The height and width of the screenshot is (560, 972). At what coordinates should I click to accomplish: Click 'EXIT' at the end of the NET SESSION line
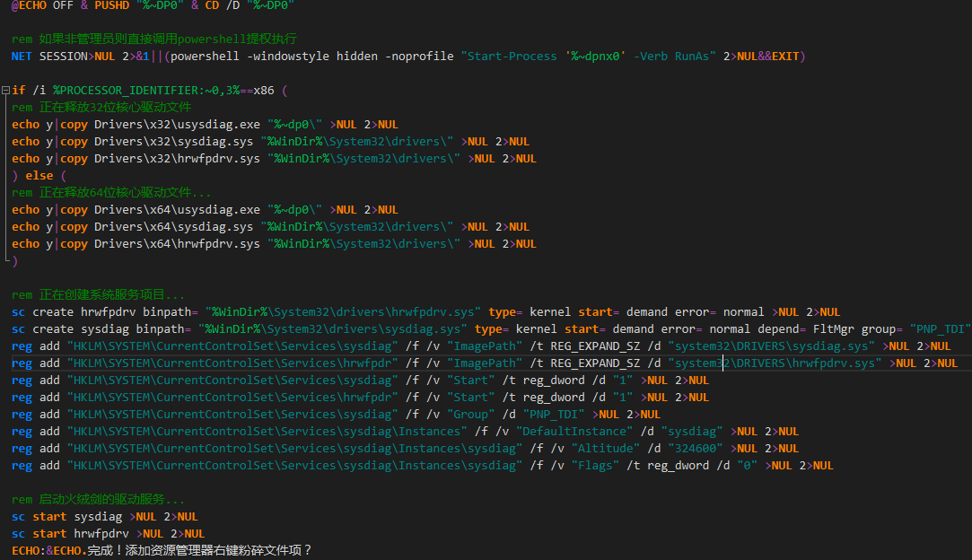785,57
